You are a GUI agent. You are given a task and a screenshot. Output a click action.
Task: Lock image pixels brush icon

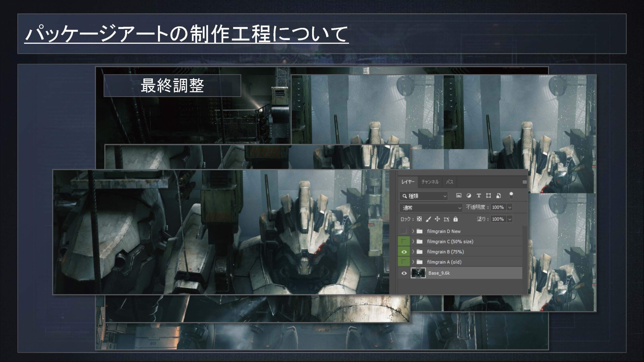(x=428, y=219)
